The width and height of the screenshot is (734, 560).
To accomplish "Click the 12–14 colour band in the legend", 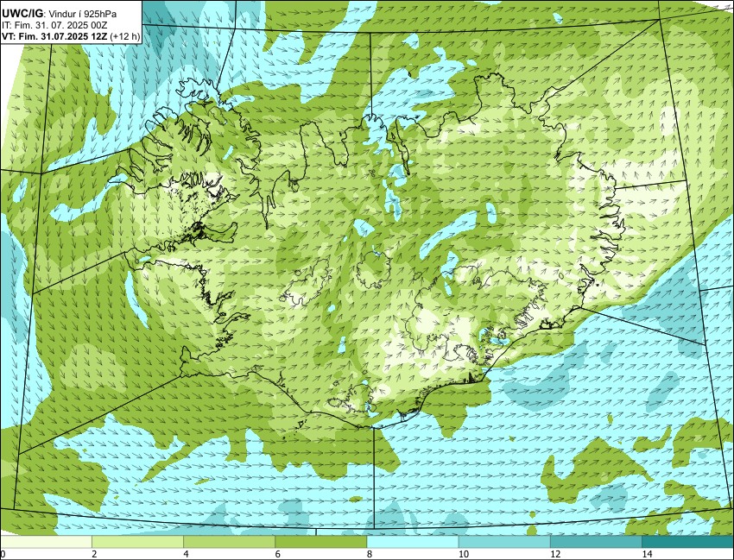I will [x=597, y=542].
